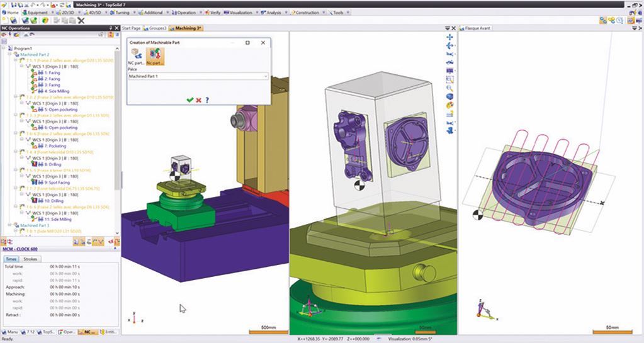Click the zoom window icon in view toolbar
644x343 pixels.
click(450, 79)
